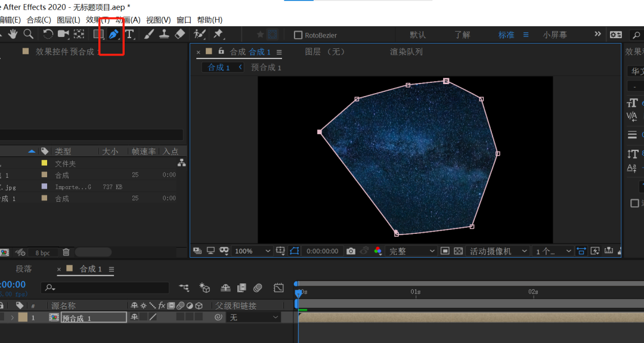Image resolution: width=644 pixels, height=343 pixels.
Task: Select the Puppet Pin tool
Action: coord(218,35)
